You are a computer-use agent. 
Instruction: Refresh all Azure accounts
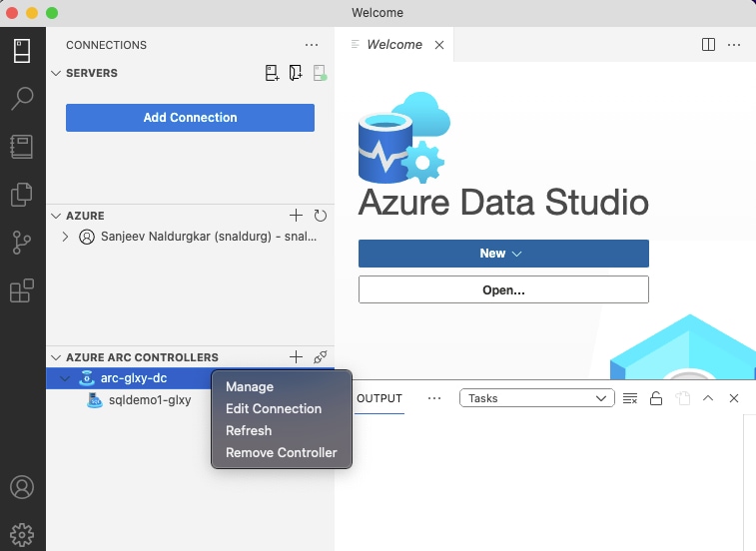pos(321,216)
